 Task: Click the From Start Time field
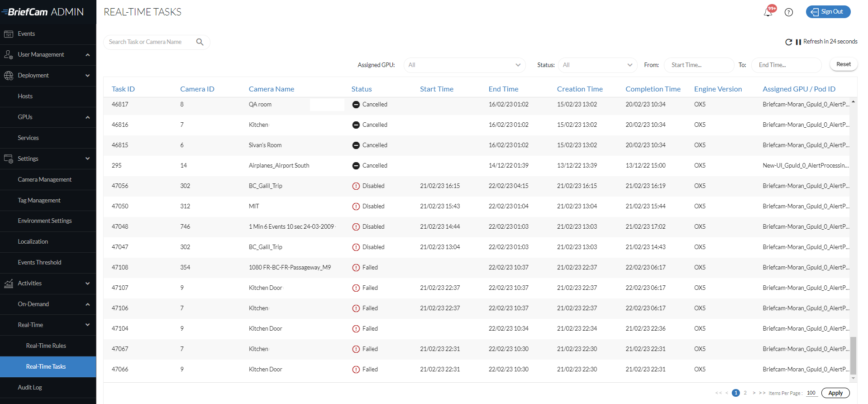699,65
